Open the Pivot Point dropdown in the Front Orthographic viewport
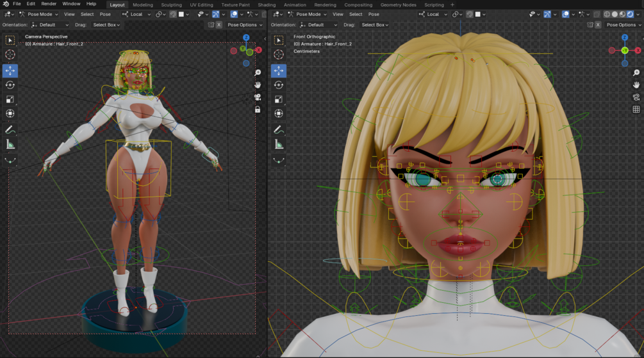This screenshot has width=644, height=358. pyautogui.click(x=456, y=14)
